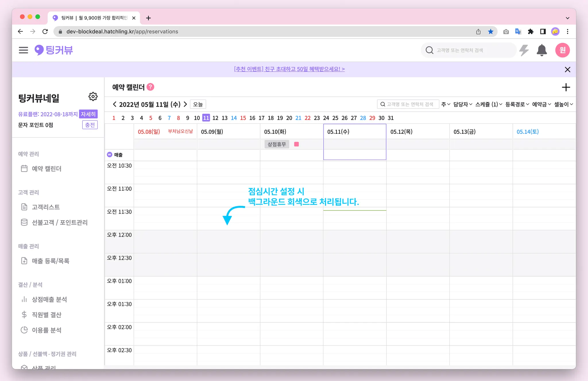Open the notifications bell icon
This screenshot has width=588, height=381.
point(541,50)
